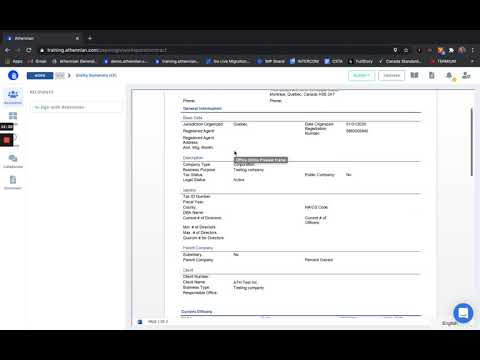The image size is (480, 360).
Task: Open the chat support bubble
Action: [x=463, y=313]
